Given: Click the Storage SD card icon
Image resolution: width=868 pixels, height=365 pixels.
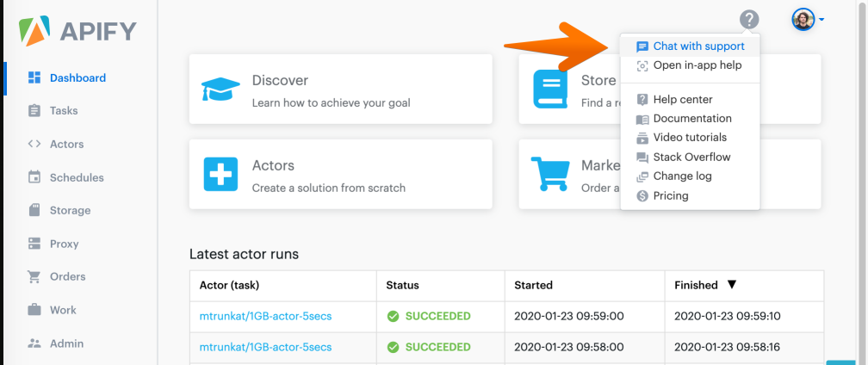Looking at the screenshot, I should [34, 210].
